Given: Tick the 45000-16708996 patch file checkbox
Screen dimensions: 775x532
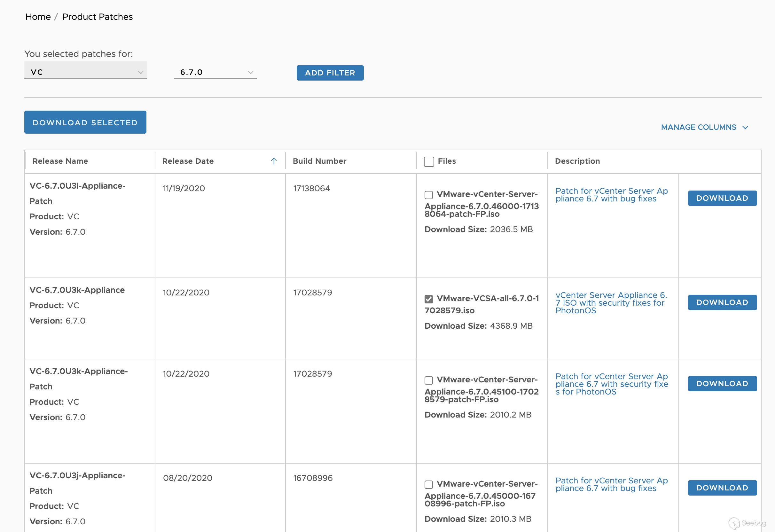Looking at the screenshot, I should click(428, 484).
